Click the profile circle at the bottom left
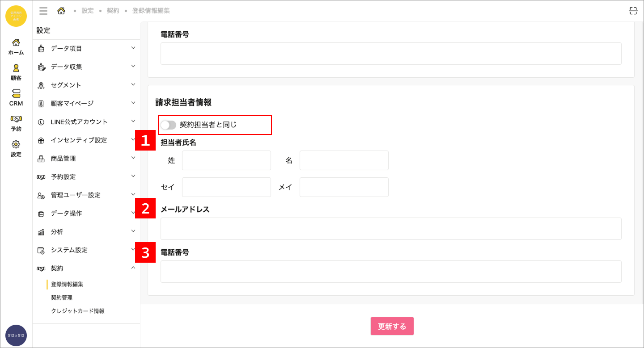Viewport: 644px width, 348px height. click(x=16, y=335)
